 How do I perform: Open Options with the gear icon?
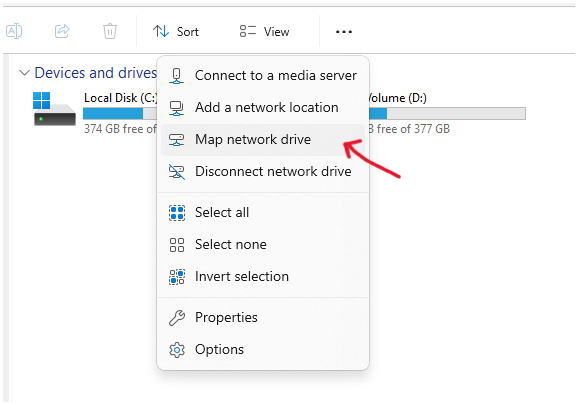pos(177,350)
